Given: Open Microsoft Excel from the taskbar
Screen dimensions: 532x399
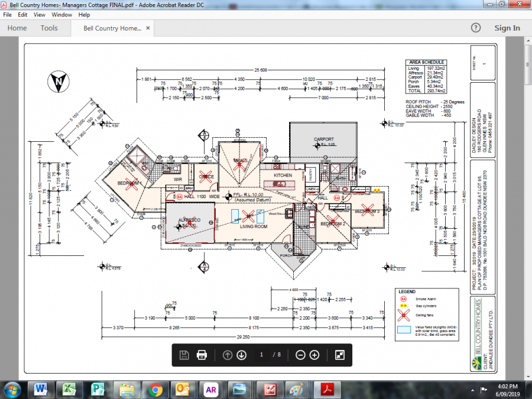Looking at the screenshot, I should point(69,390).
